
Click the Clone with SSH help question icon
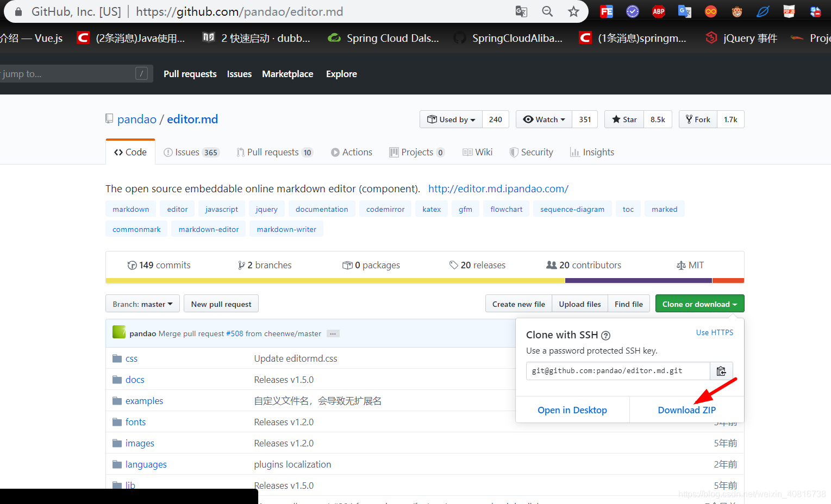[x=606, y=336]
